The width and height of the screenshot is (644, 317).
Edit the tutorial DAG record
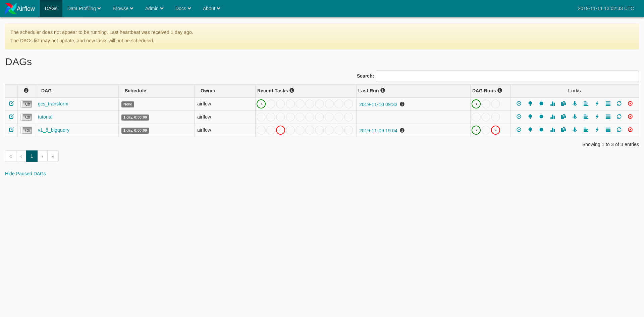click(11, 117)
